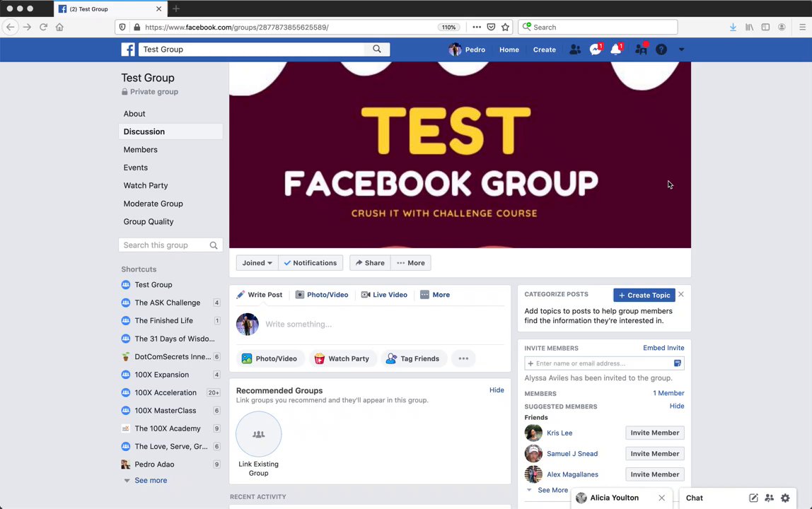Open the Notifications bell icon

pos(616,49)
